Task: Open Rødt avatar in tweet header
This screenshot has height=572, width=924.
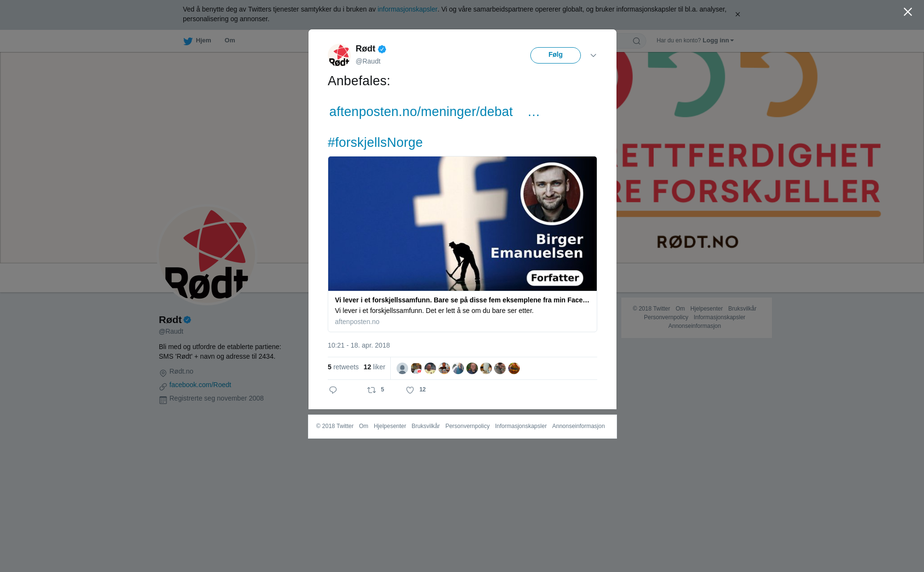Action: [x=339, y=55]
